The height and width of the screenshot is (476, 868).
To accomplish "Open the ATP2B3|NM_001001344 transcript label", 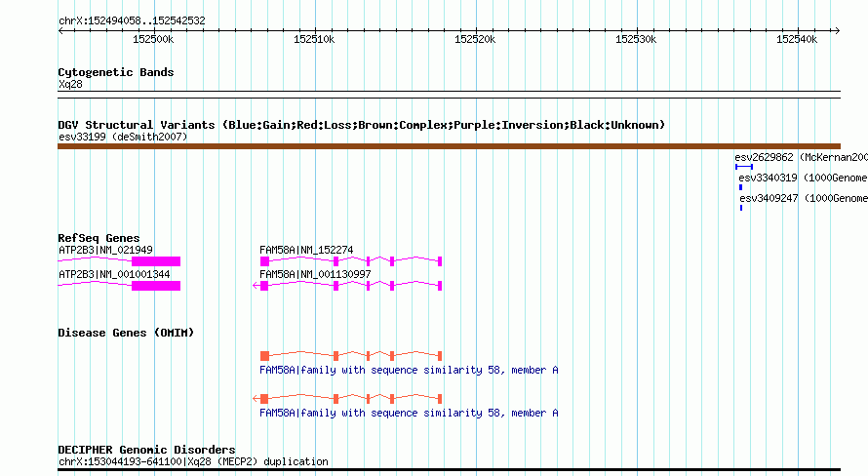I will [114, 274].
